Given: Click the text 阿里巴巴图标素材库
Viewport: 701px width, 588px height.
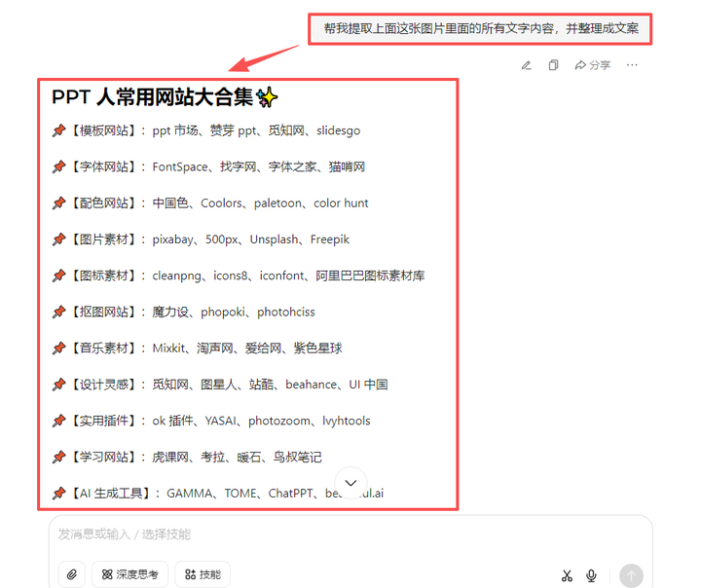Looking at the screenshot, I should coord(370,276).
